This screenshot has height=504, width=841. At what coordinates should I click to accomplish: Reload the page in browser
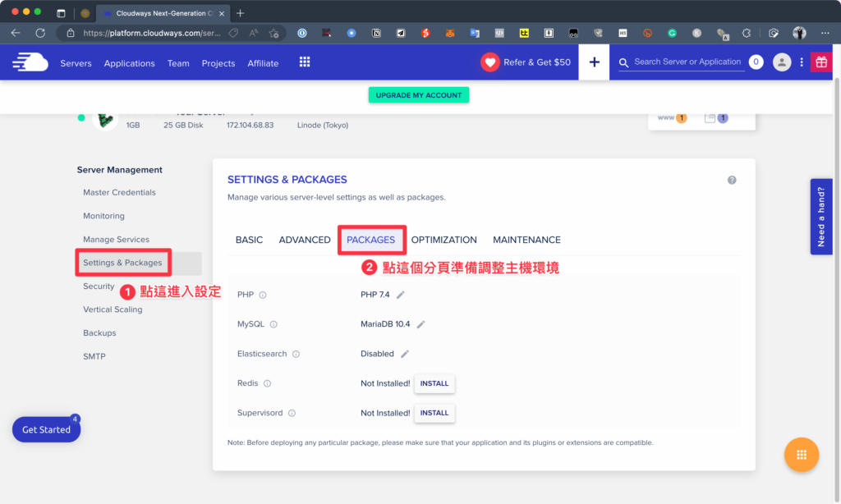40,33
